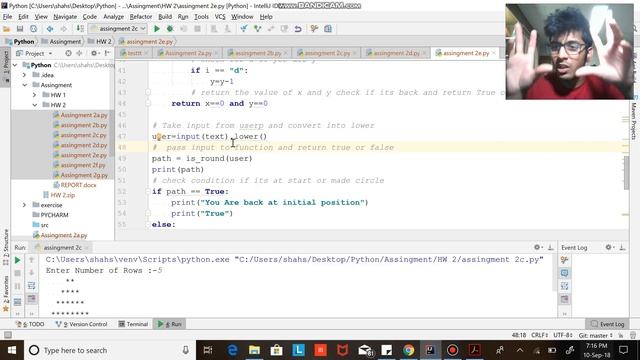Collapse the Assingment folder
Screen dimensions: 640x360
pyautogui.click(x=24, y=85)
